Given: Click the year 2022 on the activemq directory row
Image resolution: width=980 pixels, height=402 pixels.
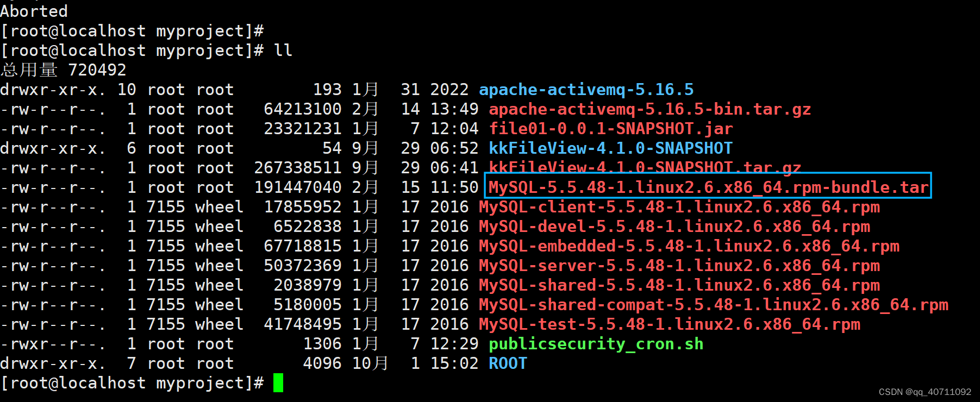Looking at the screenshot, I should (450, 90).
